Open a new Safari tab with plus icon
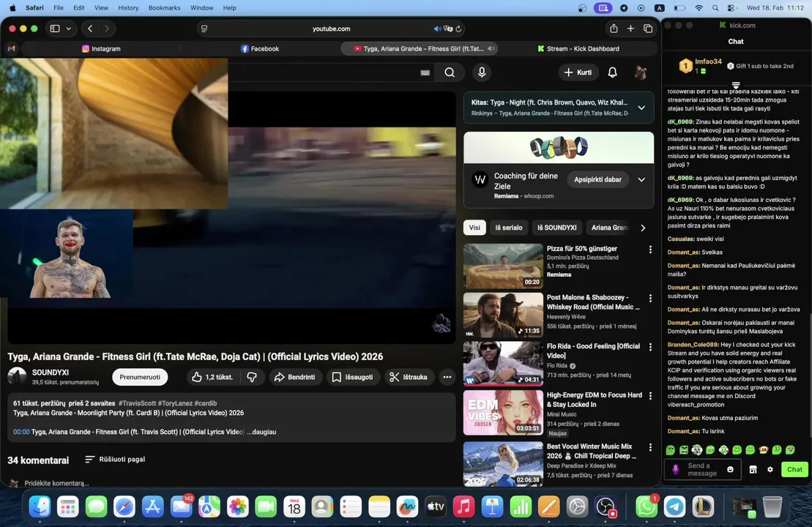 pyautogui.click(x=630, y=29)
